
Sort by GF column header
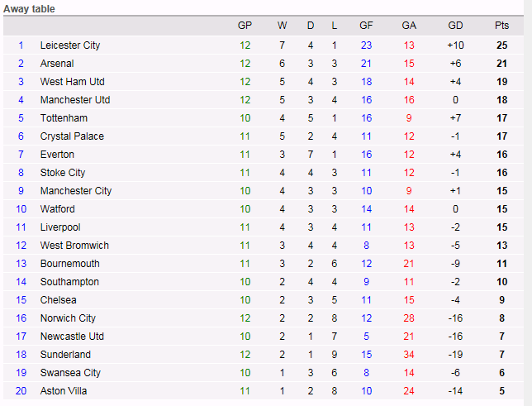367,26
